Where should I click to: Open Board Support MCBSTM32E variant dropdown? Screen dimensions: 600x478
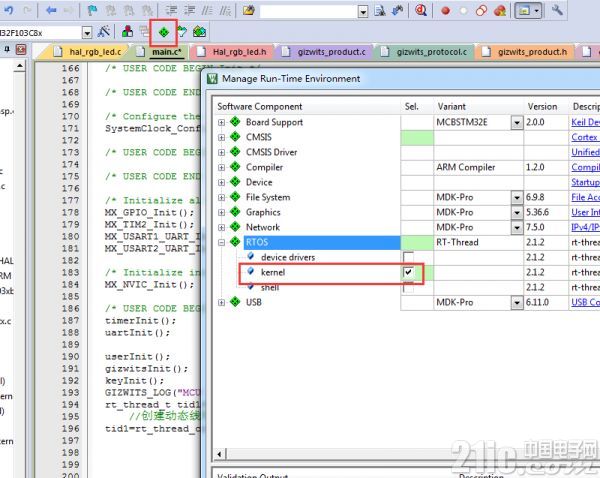pyautogui.click(x=517, y=122)
